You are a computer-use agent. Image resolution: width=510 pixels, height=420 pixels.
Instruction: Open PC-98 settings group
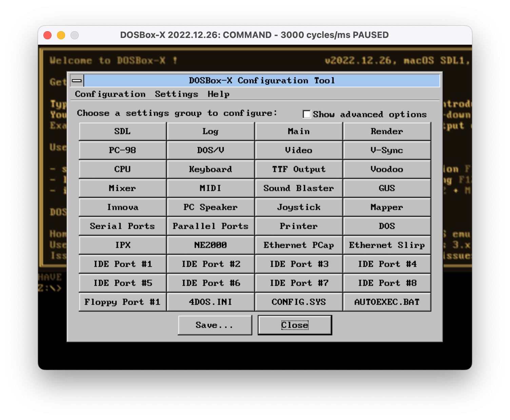[x=122, y=150]
